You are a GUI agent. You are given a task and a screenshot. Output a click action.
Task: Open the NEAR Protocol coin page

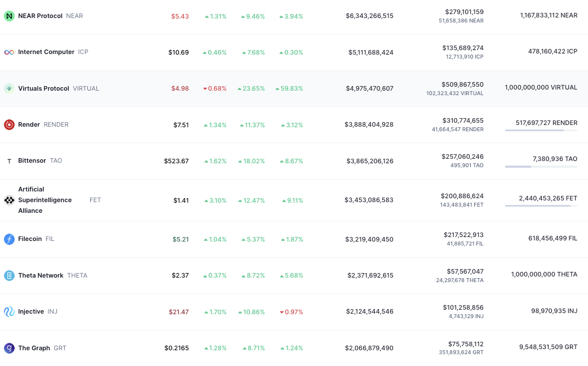(40, 16)
